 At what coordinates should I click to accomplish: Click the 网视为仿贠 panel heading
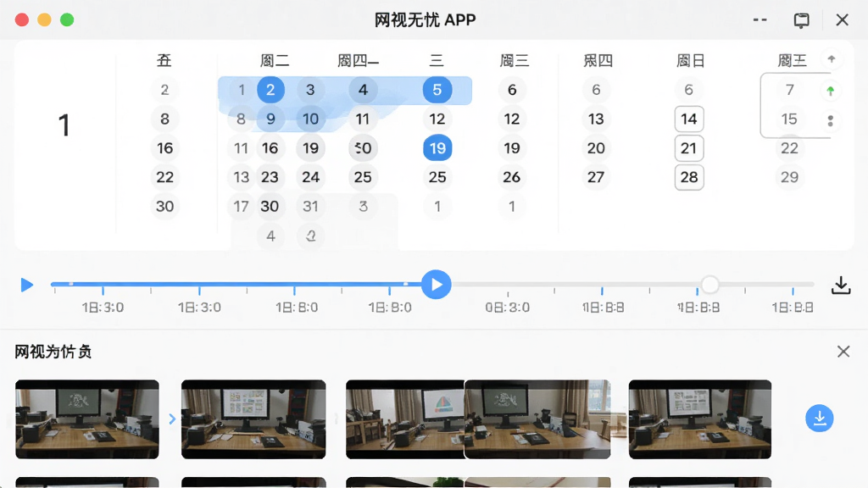point(53,352)
